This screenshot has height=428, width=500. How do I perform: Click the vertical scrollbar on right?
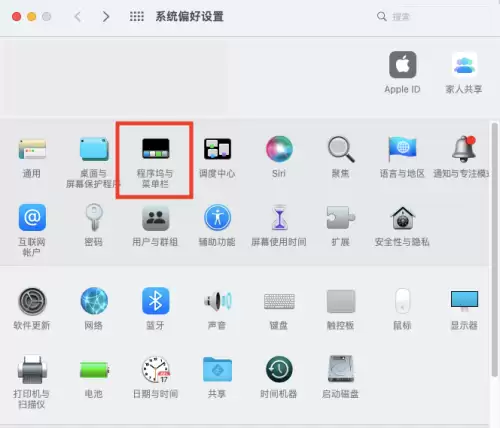(495, 250)
